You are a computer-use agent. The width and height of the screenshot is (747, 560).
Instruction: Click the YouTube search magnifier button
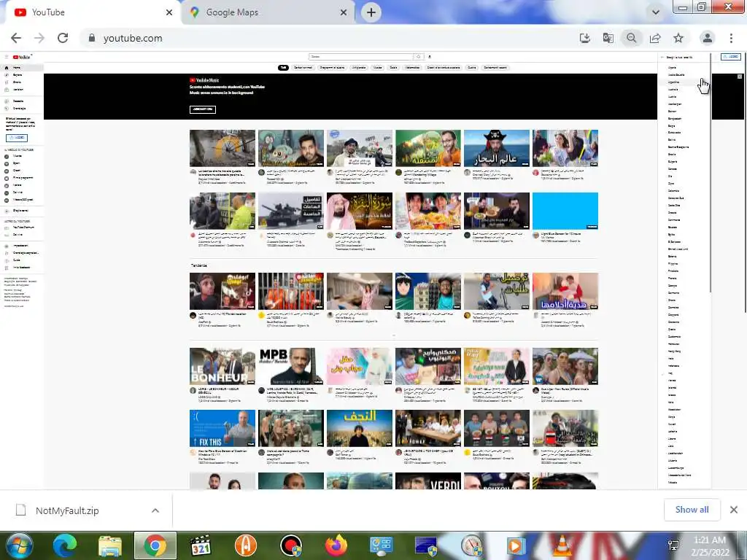tap(418, 57)
